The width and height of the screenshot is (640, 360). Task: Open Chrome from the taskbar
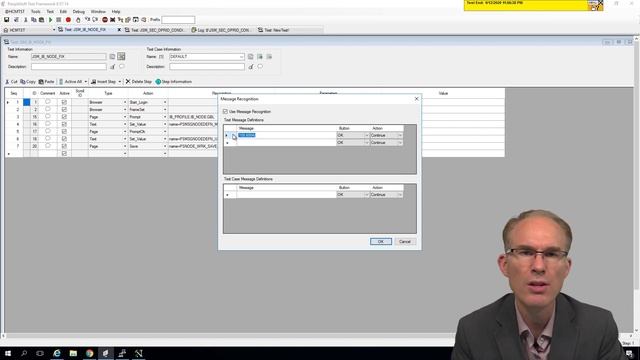89,353
